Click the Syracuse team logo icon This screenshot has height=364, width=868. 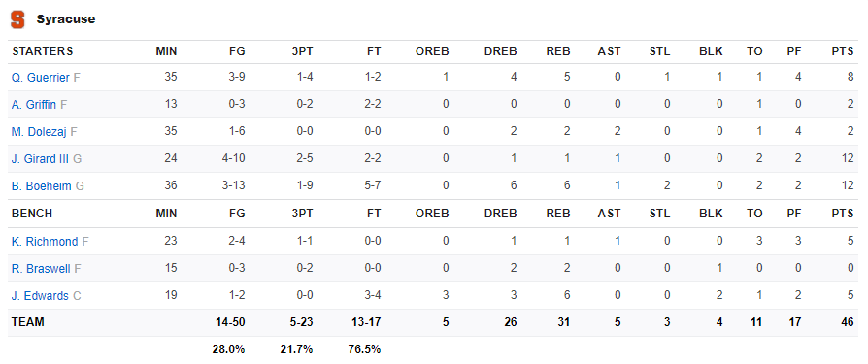[17, 19]
